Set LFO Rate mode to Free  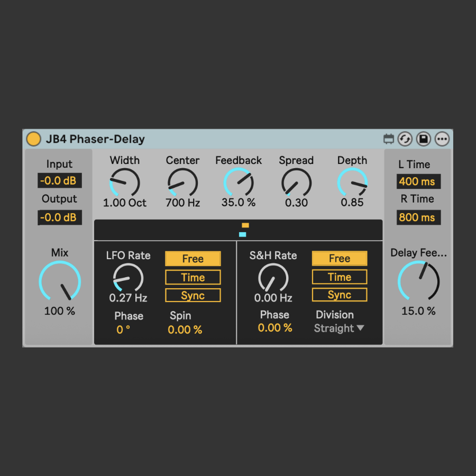[193, 259]
